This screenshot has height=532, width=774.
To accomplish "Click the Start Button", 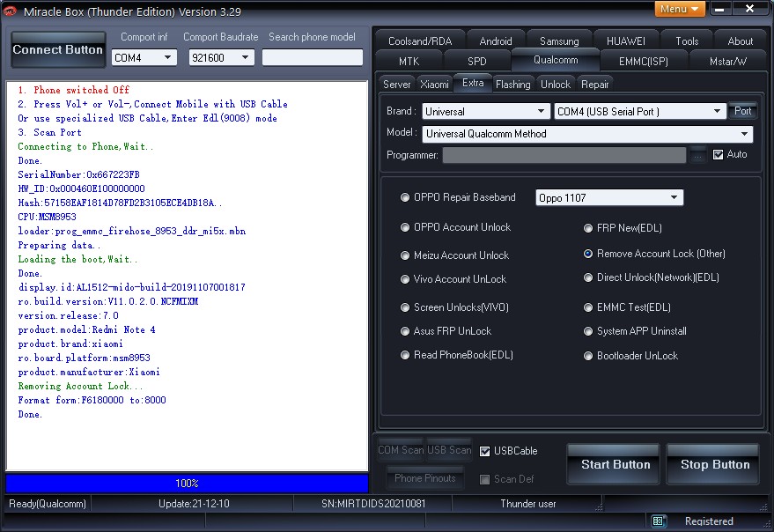I will [615, 464].
